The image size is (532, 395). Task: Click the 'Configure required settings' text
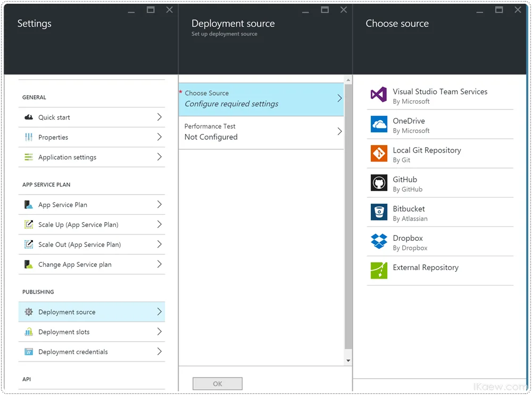click(x=231, y=104)
